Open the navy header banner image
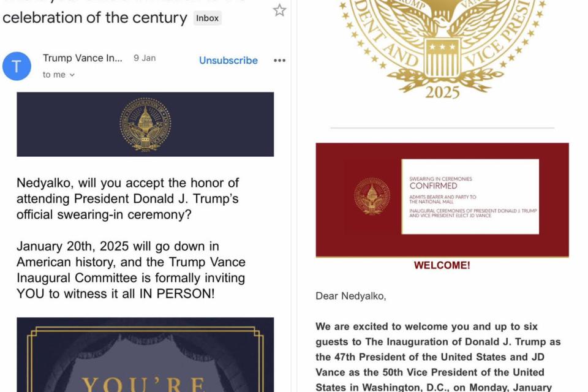 point(145,124)
